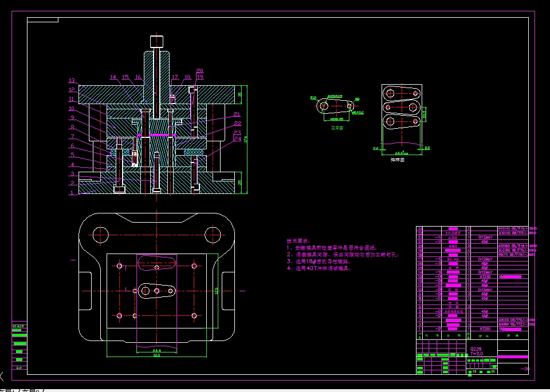Click item number 24 in the parts list
Viewport: 550px width, 392px height.
420,228
